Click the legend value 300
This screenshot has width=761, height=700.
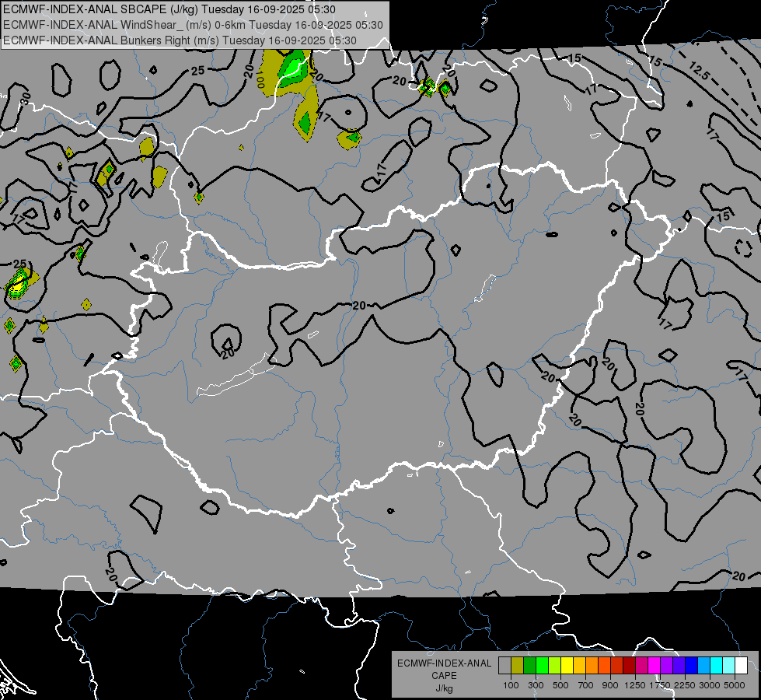pyautogui.click(x=536, y=685)
